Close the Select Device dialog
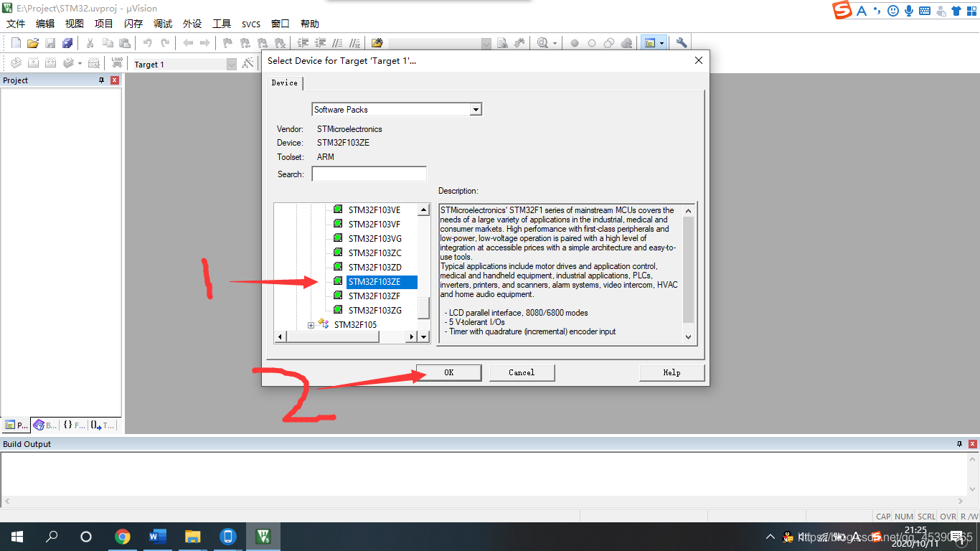 click(x=699, y=60)
